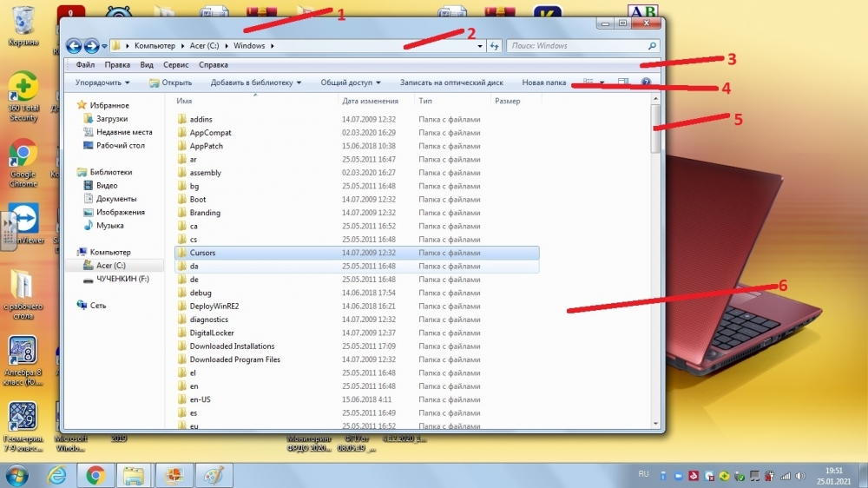868x488 pixels.
Task: Click Записать на оптический диск
Action: [451, 82]
